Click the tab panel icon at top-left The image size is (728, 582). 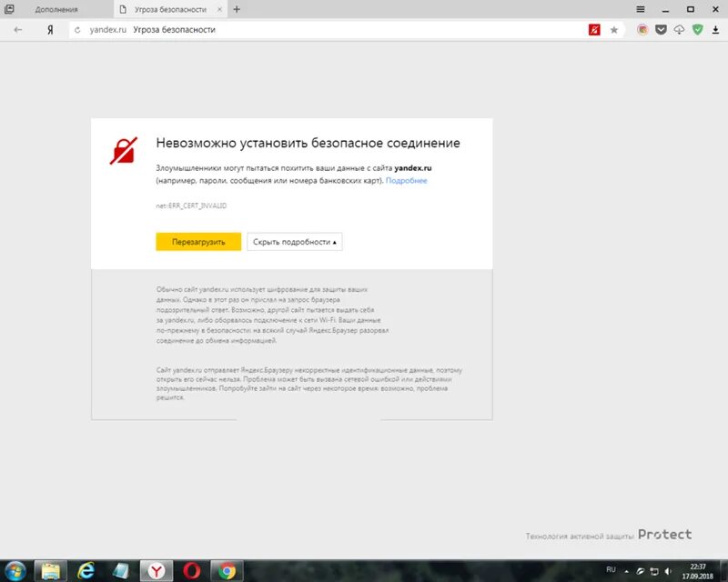coord(9,9)
